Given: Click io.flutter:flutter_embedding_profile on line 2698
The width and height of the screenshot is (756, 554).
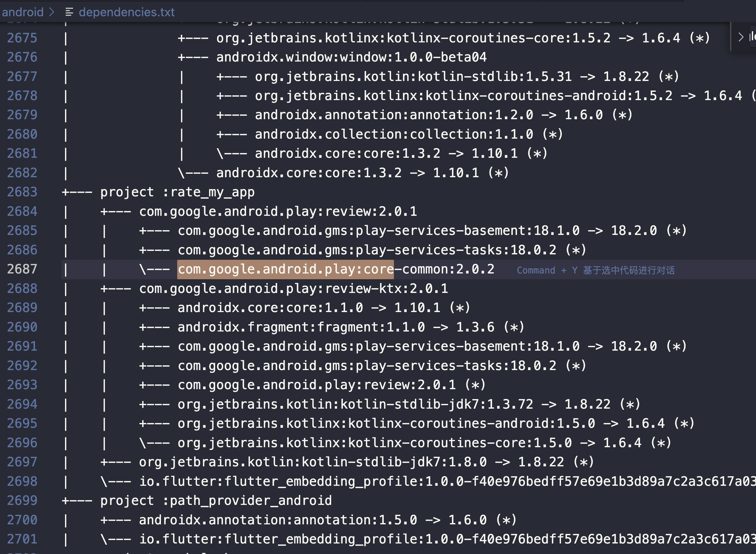Looking at the screenshot, I should [x=447, y=482].
